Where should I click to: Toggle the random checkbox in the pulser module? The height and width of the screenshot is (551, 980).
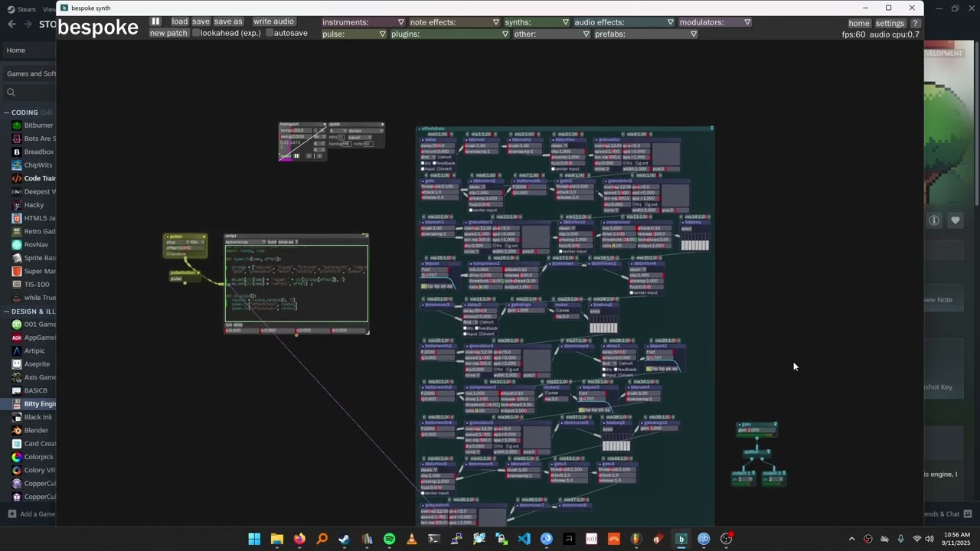coord(168,254)
